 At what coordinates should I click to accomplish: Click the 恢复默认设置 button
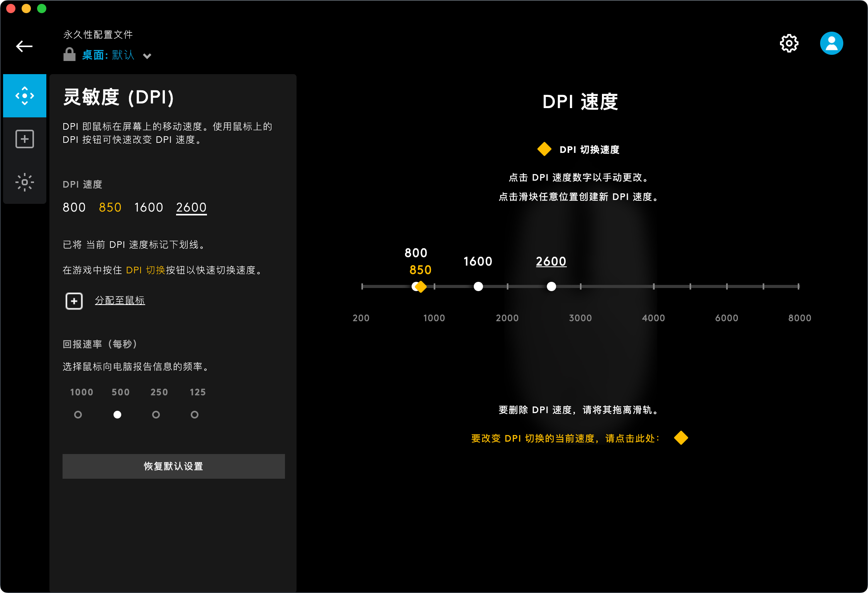(174, 466)
